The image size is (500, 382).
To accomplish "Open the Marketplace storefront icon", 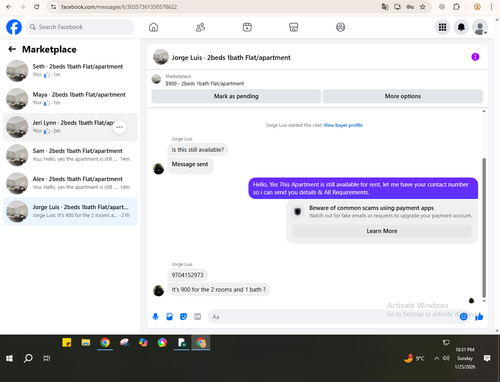I will 294,27.
